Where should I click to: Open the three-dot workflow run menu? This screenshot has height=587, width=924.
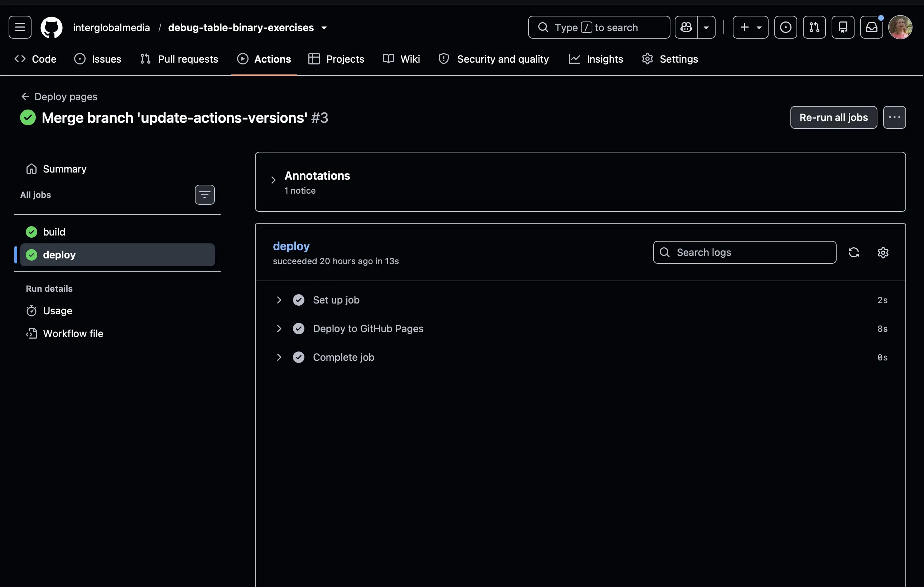pos(894,117)
